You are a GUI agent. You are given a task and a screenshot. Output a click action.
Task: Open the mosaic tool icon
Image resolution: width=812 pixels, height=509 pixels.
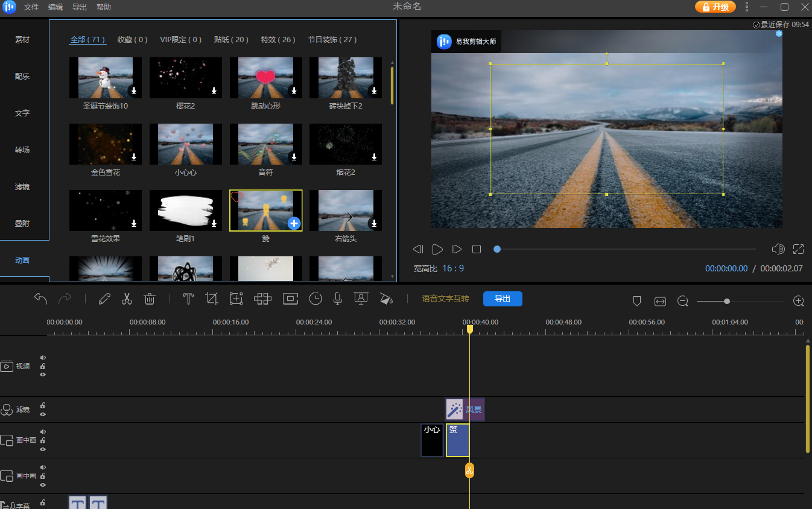click(262, 299)
